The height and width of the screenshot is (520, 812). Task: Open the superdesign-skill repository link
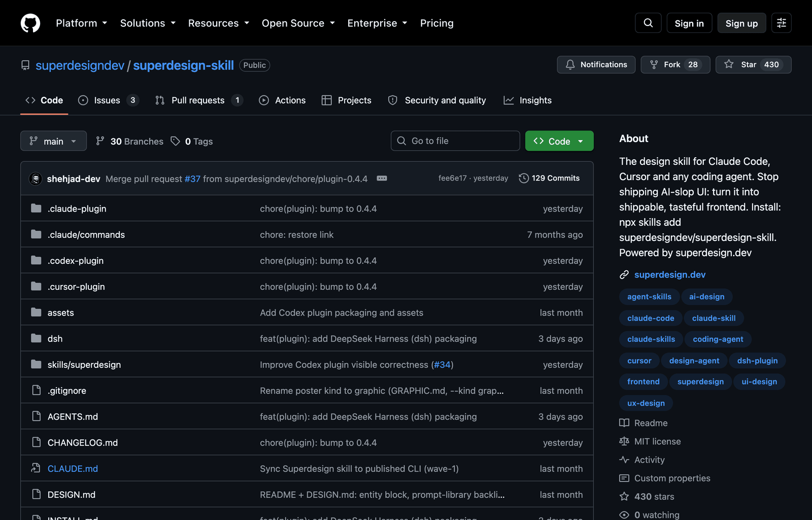[183, 65]
